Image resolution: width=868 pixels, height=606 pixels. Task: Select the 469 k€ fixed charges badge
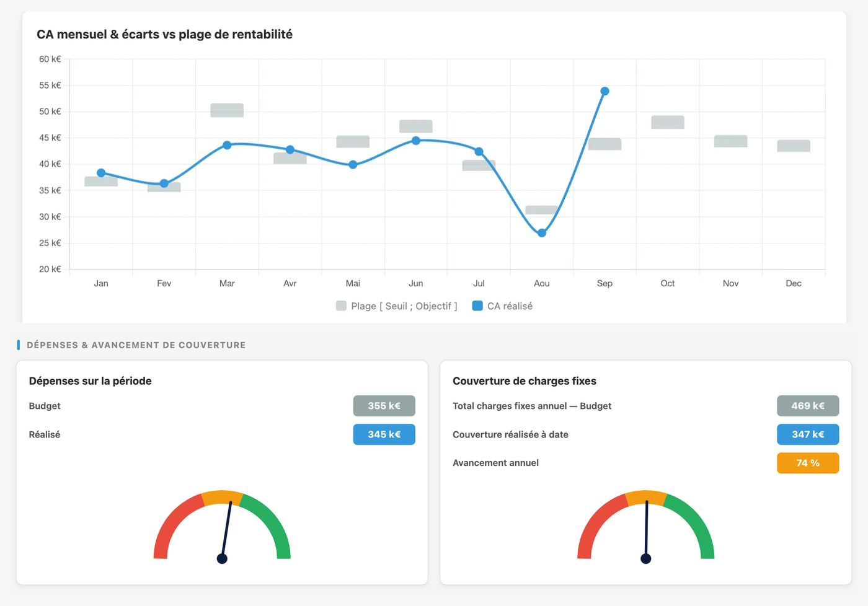pos(808,406)
